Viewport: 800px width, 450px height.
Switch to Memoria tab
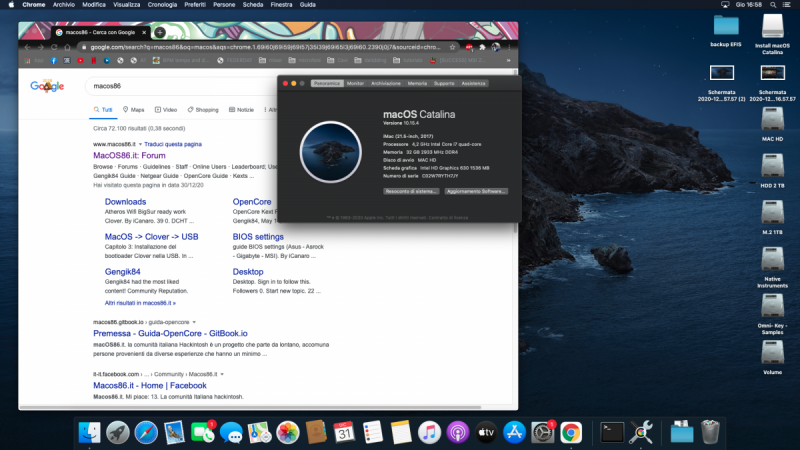pyautogui.click(x=417, y=83)
